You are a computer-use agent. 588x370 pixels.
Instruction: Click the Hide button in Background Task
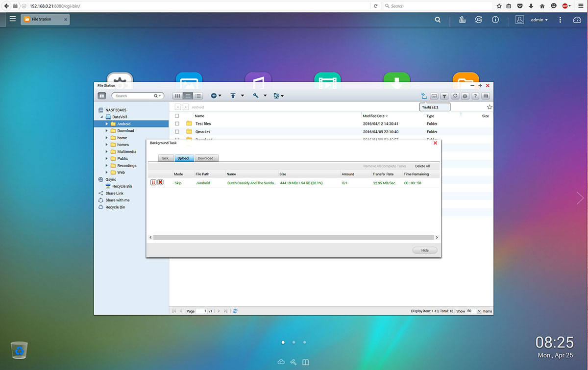pyautogui.click(x=424, y=250)
